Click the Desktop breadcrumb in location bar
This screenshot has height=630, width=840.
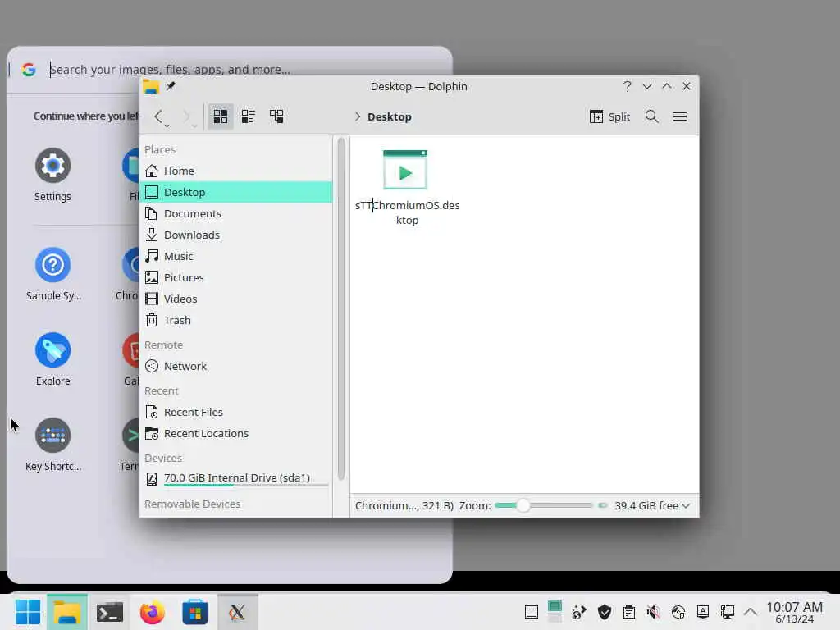tap(390, 116)
